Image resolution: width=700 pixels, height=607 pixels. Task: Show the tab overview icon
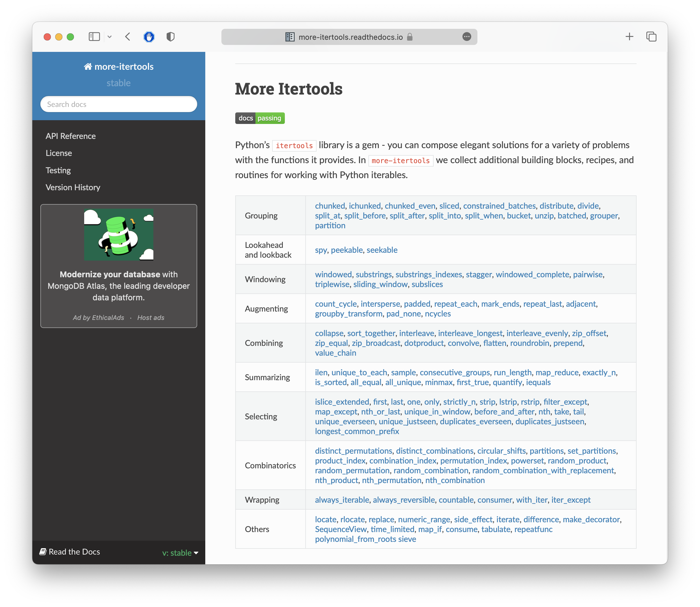651,37
